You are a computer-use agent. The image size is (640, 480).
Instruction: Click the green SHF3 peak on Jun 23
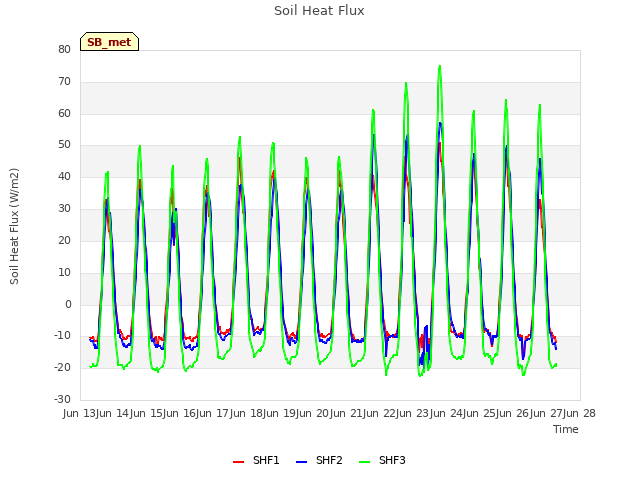tap(440, 66)
